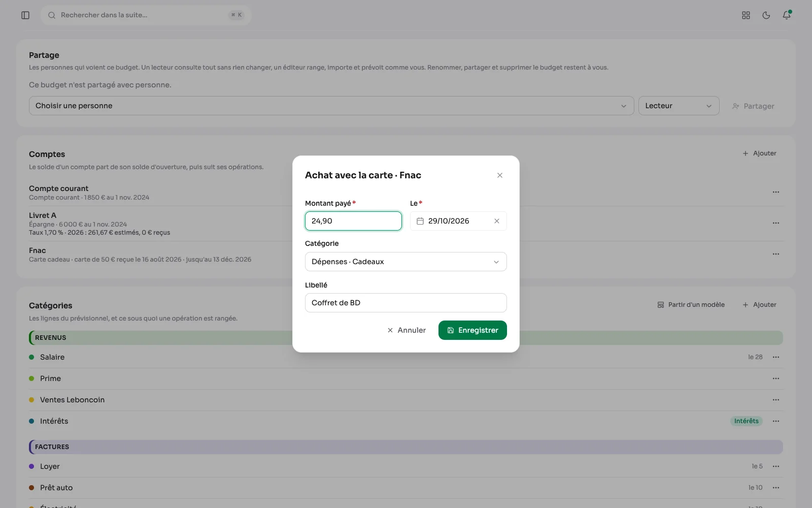812x508 pixels.
Task: Open options for Ventes Leboncoin category
Action: (776, 400)
